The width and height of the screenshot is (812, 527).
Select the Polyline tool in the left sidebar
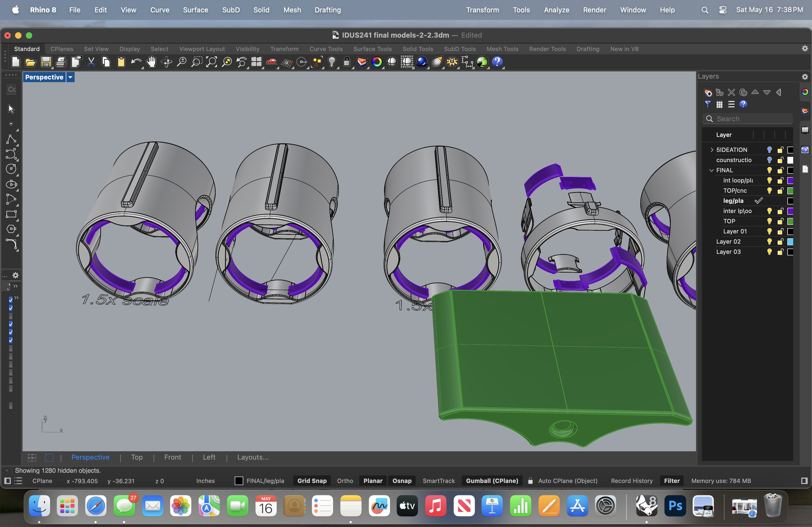[x=11, y=139]
